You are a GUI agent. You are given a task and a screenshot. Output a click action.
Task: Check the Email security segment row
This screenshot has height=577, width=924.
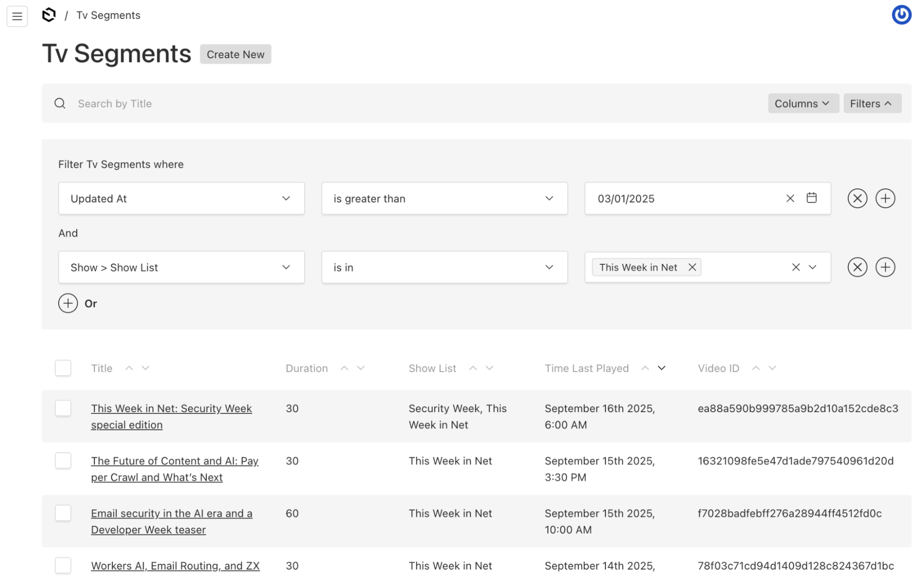[63, 513]
